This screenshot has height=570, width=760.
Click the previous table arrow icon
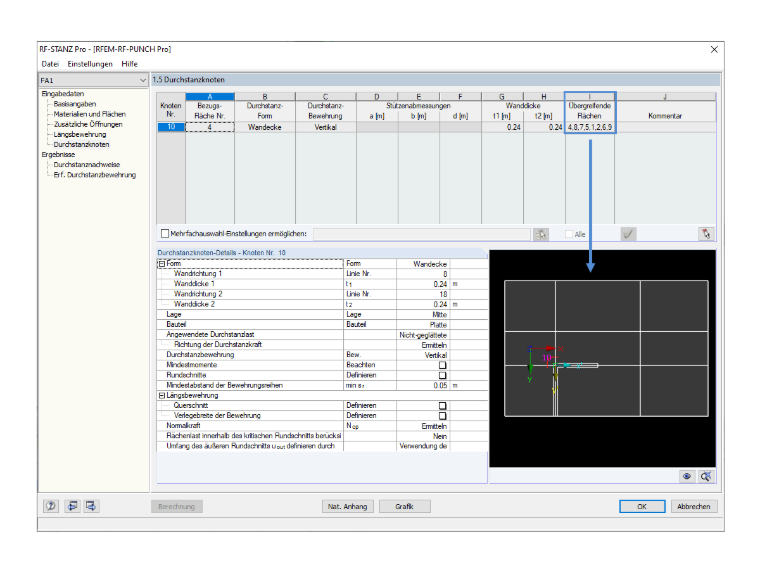73,506
